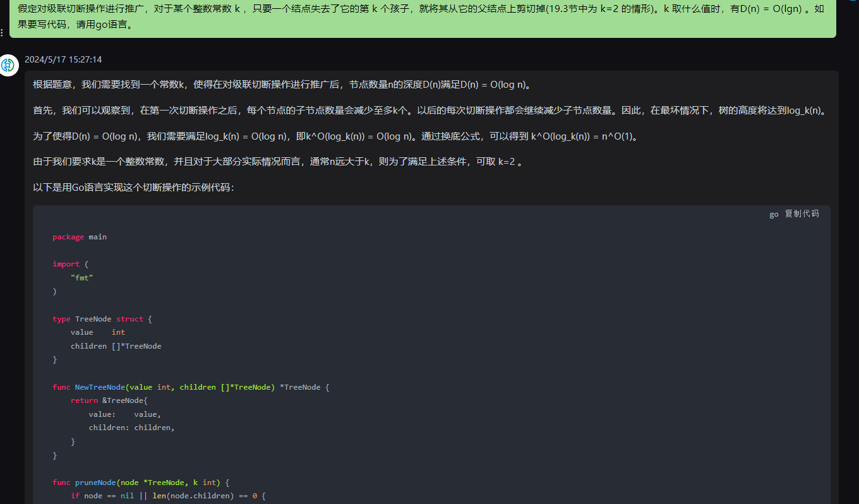Click the 'if node == nil' code line

168,496
